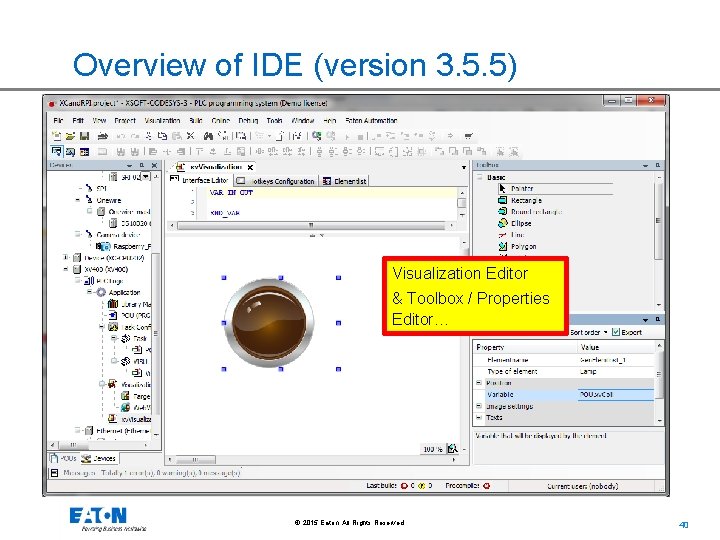The width and height of the screenshot is (720, 540).
Task: Close the Visualization editor tab
Action: [250, 167]
